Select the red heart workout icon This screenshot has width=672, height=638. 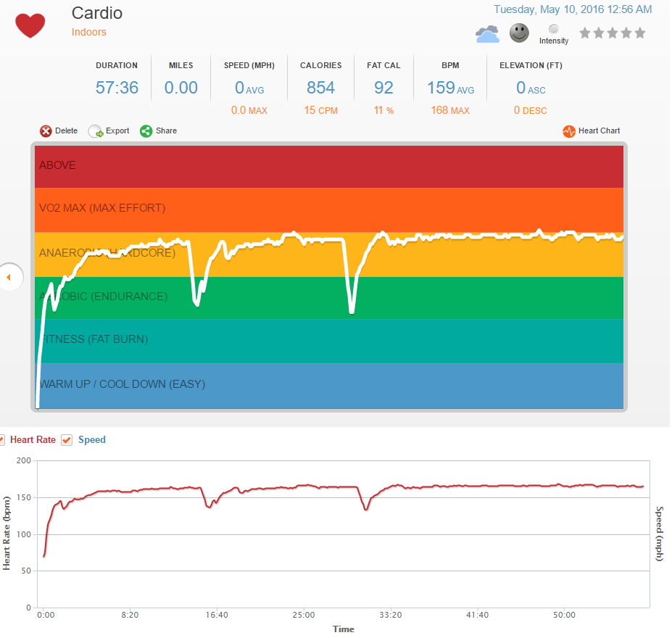[x=30, y=24]
